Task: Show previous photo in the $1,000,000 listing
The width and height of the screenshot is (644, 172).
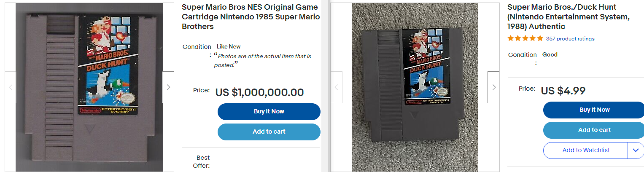Action: pyautogui.click(x=11, y=87)
